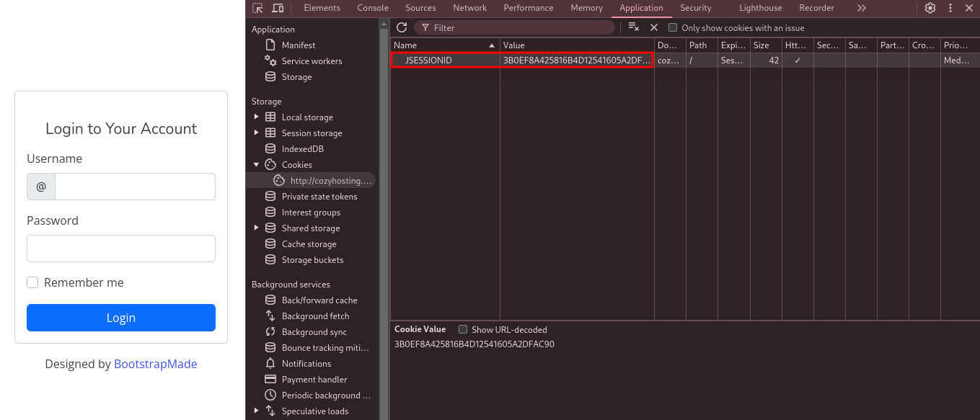
Task: Click the IndexedDB database icon
Action: 270,148
